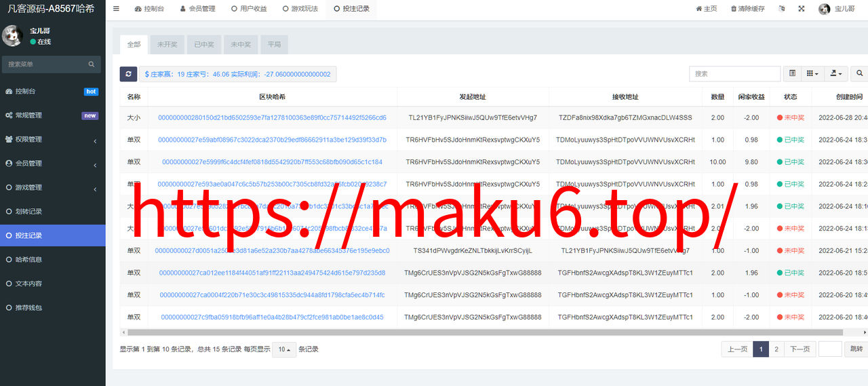Sort by 发起地址 column header
The image size is (868, 386).
pyautogui.click(x=473, y=97)
